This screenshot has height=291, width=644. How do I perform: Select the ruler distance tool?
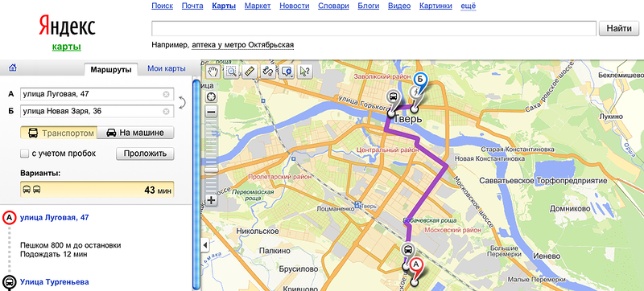250,72
